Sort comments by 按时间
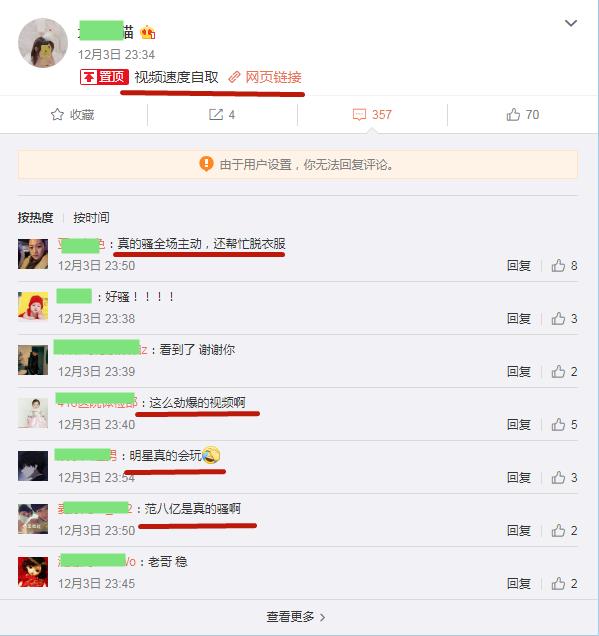Image resolution: width=599 pixels, height=636 pixels. [x=91, y=218]
